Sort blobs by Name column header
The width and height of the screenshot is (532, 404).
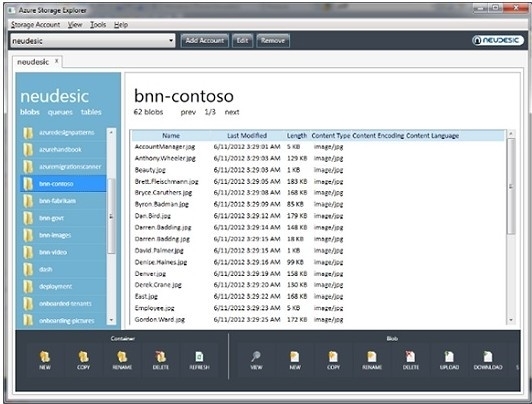click(171, 136)
